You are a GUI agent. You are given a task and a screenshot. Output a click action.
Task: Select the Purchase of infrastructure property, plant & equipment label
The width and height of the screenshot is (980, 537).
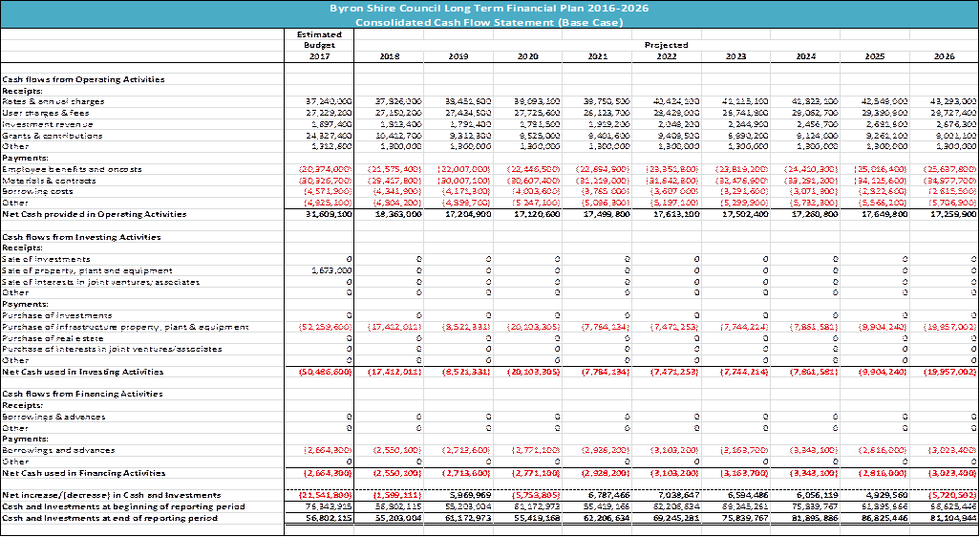pyautogui.click(x=126, y=327)
